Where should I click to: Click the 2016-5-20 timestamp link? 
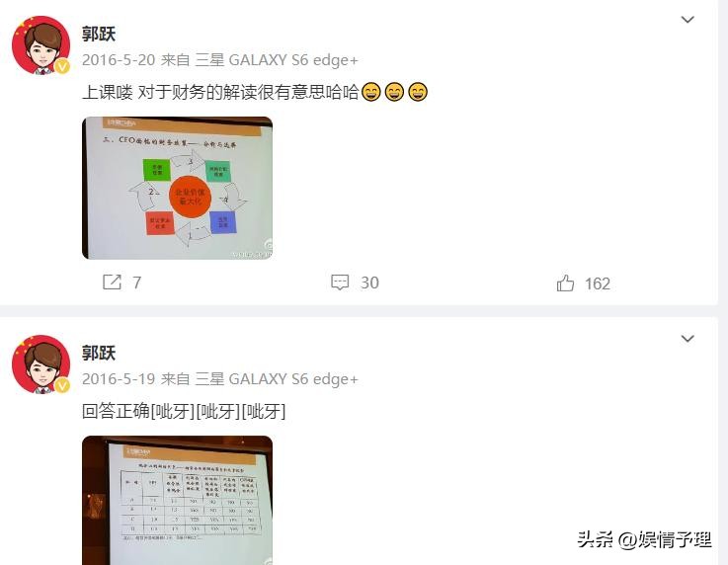tap(119, 60)
